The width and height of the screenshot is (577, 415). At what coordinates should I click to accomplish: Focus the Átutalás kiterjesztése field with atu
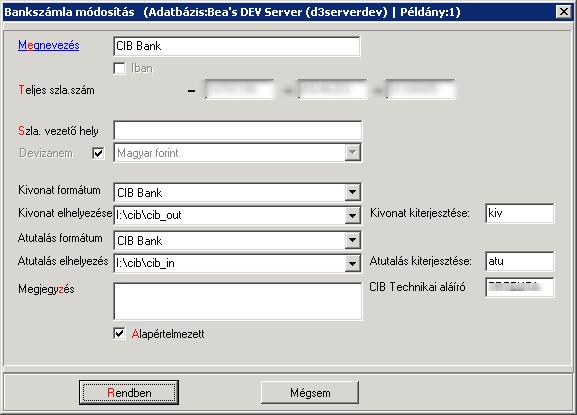(x=520, y=261)
